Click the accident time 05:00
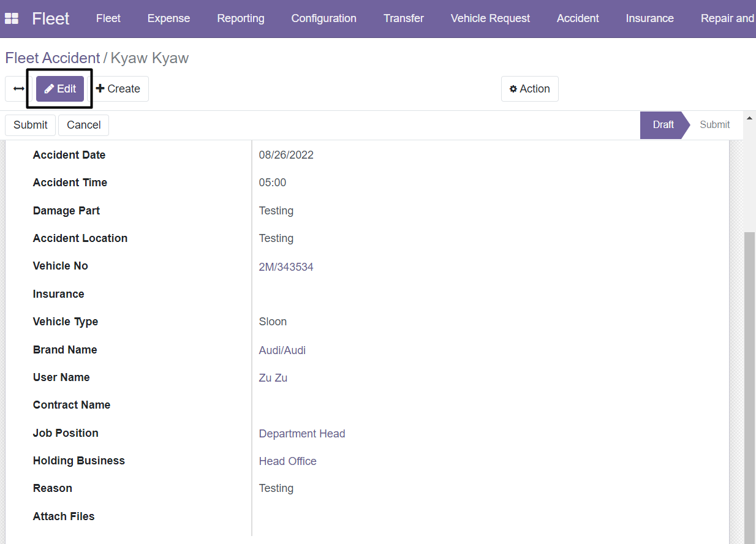The width and height of the screenshot is (756, 544). point(273,183)
